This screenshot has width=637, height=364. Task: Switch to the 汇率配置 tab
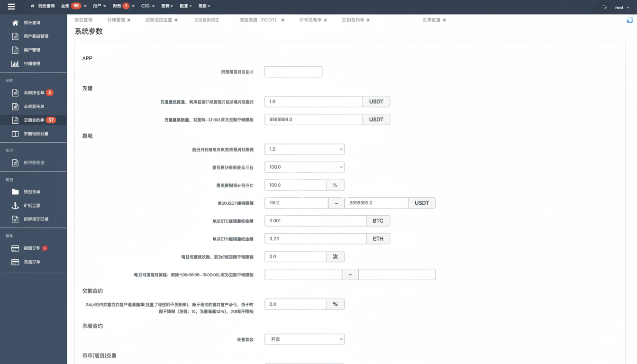pos(431,20)
